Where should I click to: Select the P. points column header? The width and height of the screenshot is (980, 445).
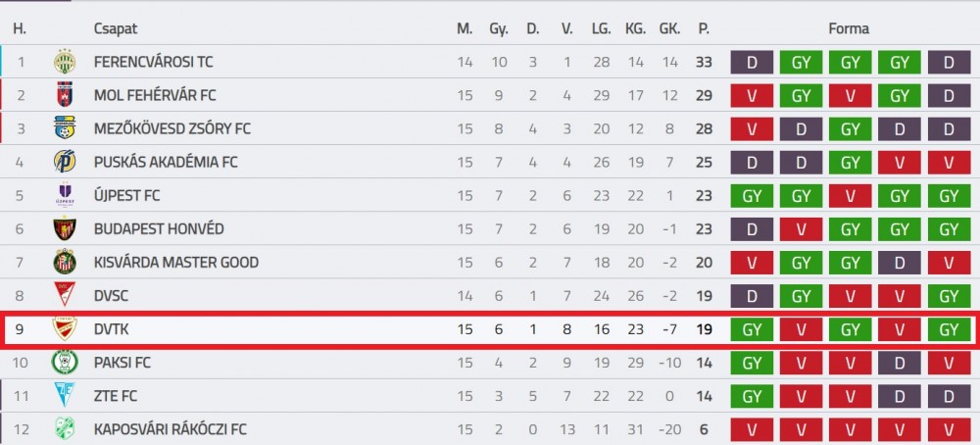coord(704,28)
